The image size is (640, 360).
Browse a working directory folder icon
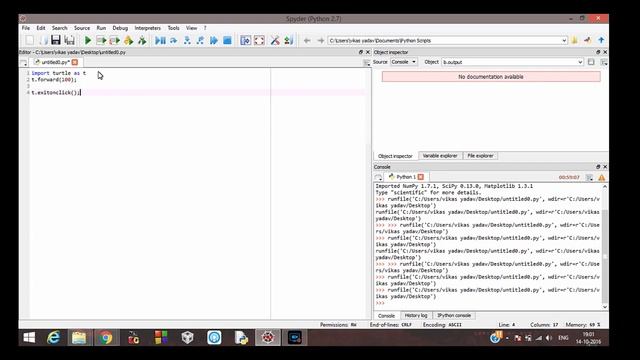pos(574,40)
